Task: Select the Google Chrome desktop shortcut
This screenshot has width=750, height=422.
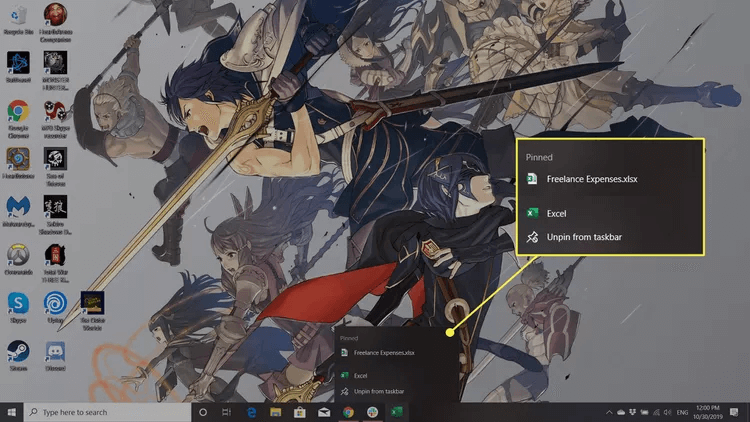Action: 18,119
